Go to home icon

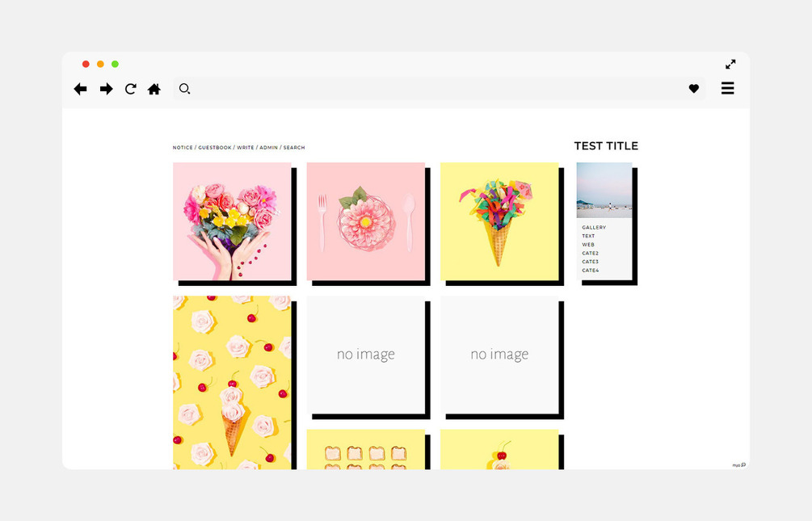click(x=154, y=89)
